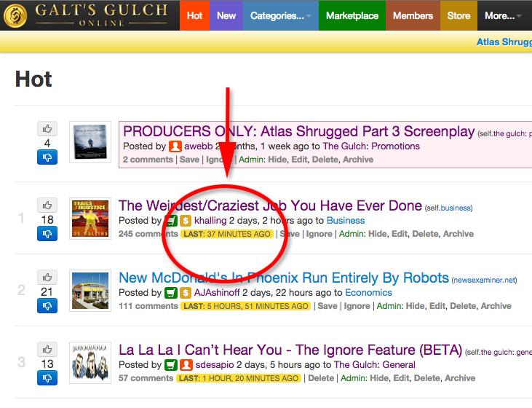Viewport: 532px width, 408px height.
Task: Ignore the New McDonald's robots post
Action: pos(357,306)
